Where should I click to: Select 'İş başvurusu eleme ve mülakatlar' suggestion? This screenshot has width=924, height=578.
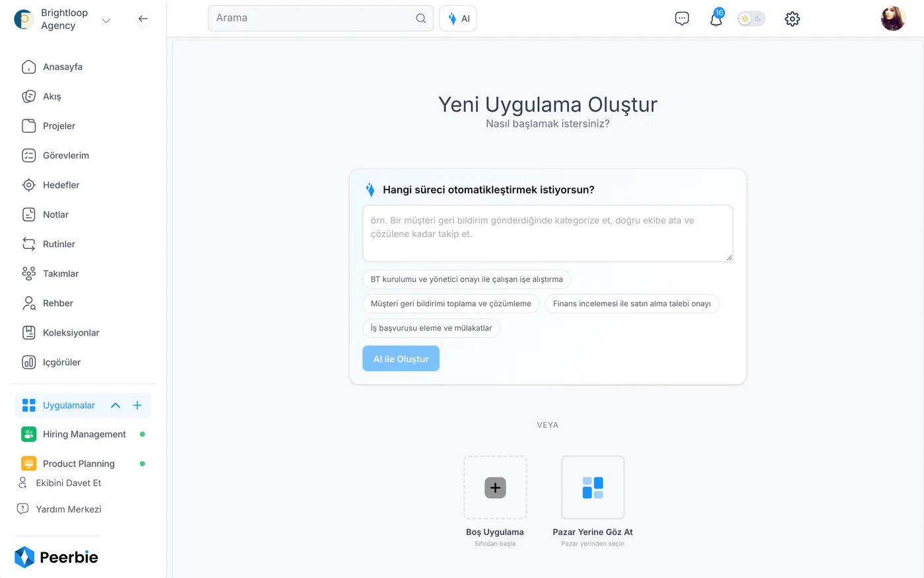point(431,328)
